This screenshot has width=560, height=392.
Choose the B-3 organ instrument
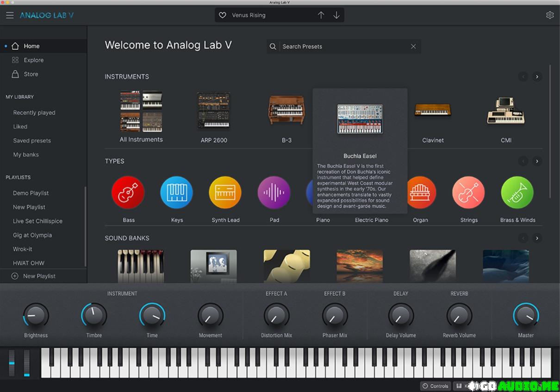coord(287,117)
